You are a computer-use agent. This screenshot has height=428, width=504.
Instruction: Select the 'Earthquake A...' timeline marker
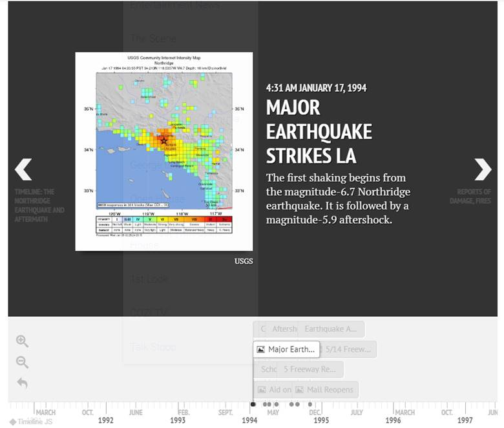[331, 329]
